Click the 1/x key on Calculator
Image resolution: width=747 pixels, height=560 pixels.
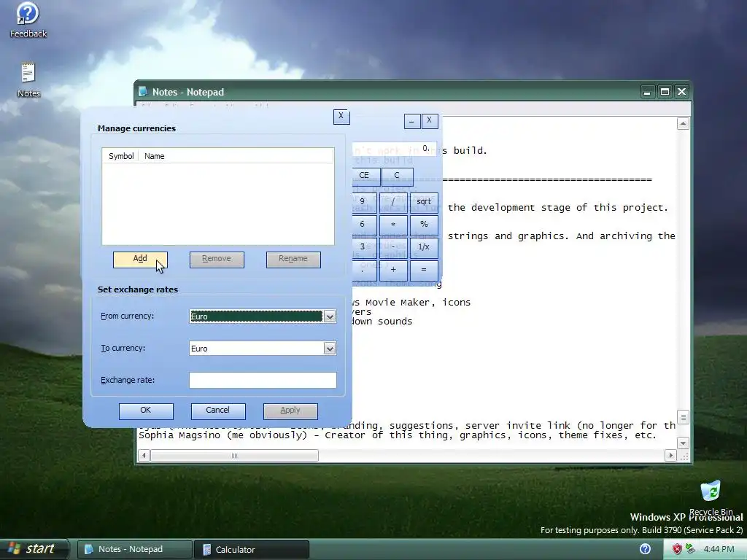(424, 247)
